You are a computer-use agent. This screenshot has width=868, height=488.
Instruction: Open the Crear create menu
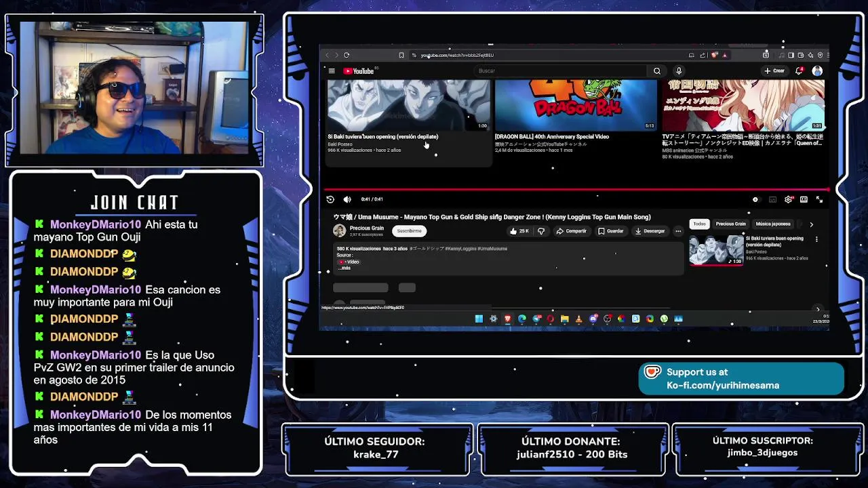[x=774, y=70]
